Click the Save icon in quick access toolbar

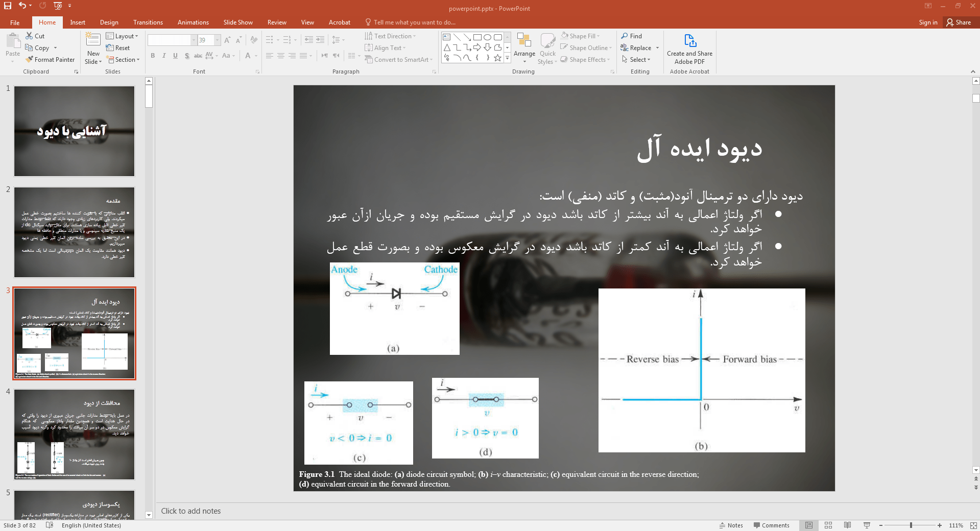click(x=8, y=6)
